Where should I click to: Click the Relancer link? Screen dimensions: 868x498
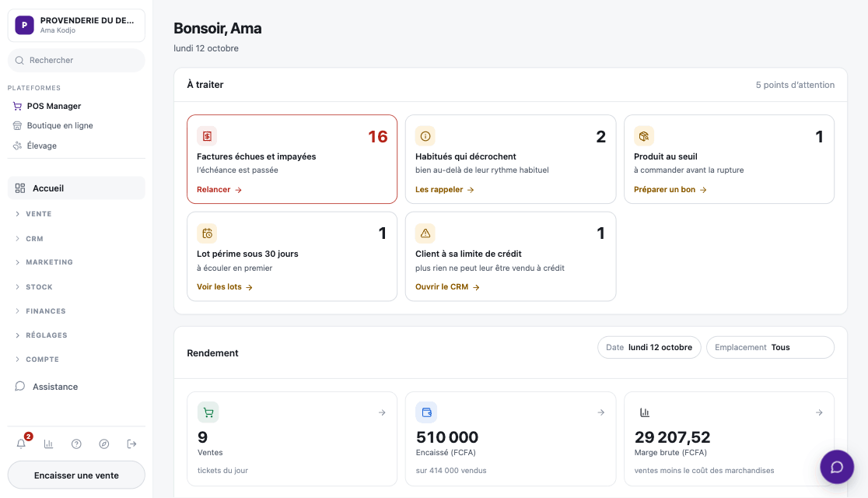point(219,189)
